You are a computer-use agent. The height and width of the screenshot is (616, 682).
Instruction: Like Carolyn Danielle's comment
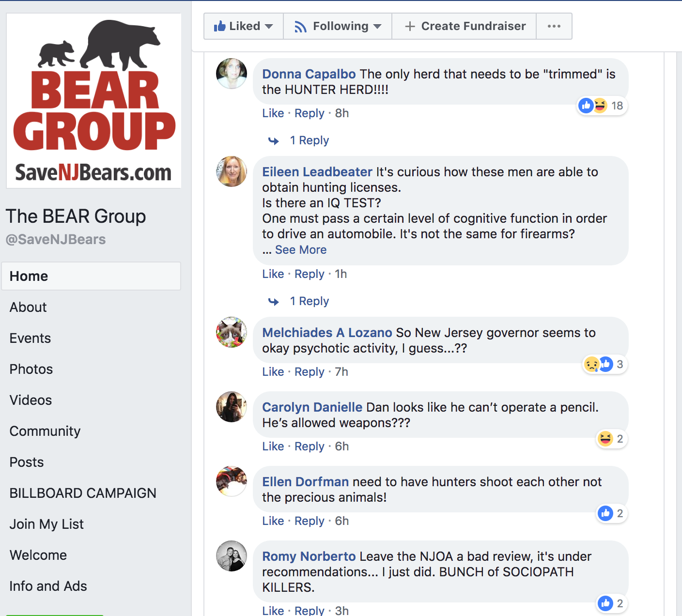pyautogui.click(x=273, y=447)
